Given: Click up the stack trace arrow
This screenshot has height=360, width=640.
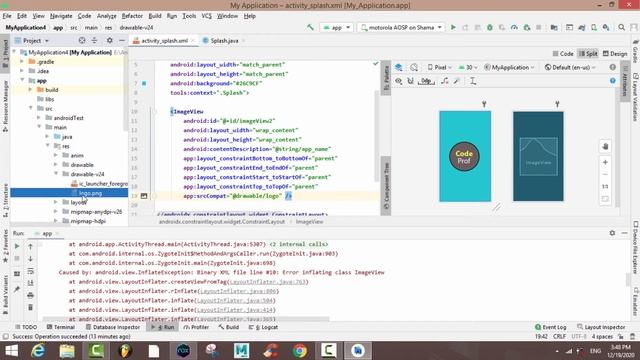Looking at the screenshot, I should pos(30,247).
